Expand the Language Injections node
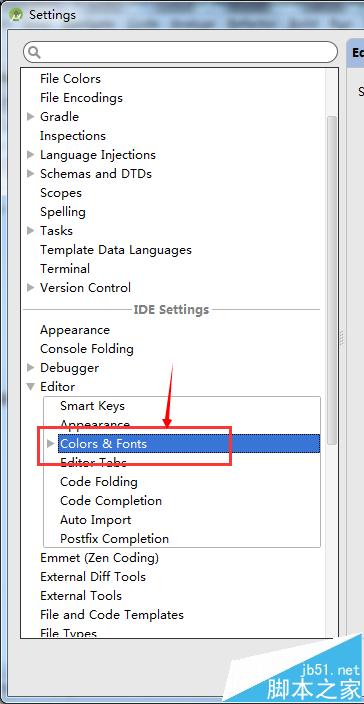This screenshot has width=364, height=704. pyautogui.click(x=31, y=155)
